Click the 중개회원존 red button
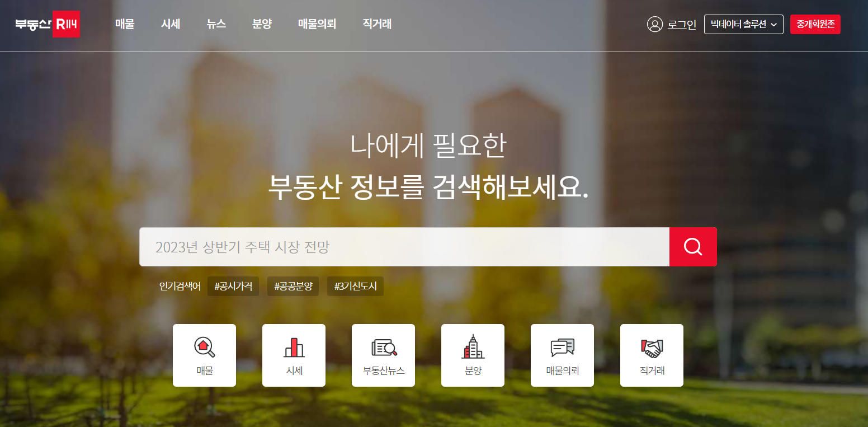This screenshot has width=868, height=427. (x=815, y=24)
